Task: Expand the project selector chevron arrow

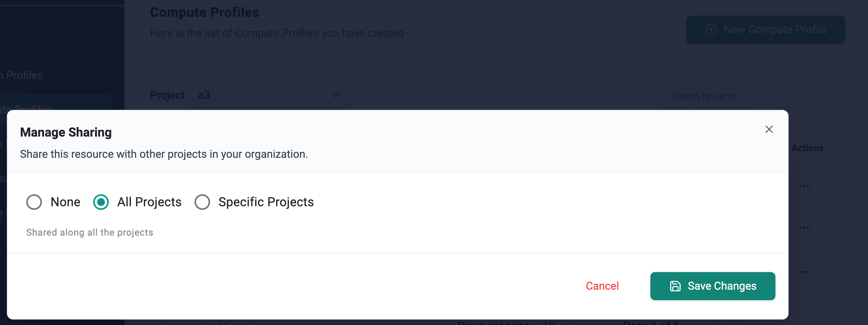Action: [336, 95]
